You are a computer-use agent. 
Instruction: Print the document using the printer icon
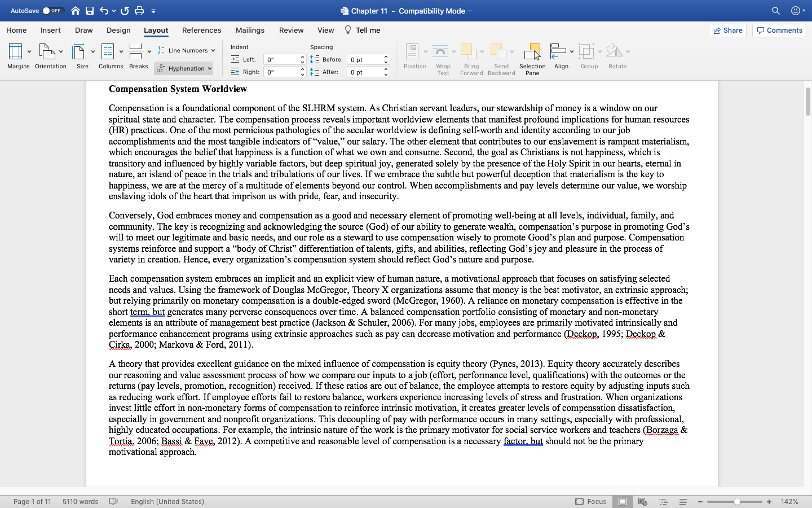(x=139, y=11)
